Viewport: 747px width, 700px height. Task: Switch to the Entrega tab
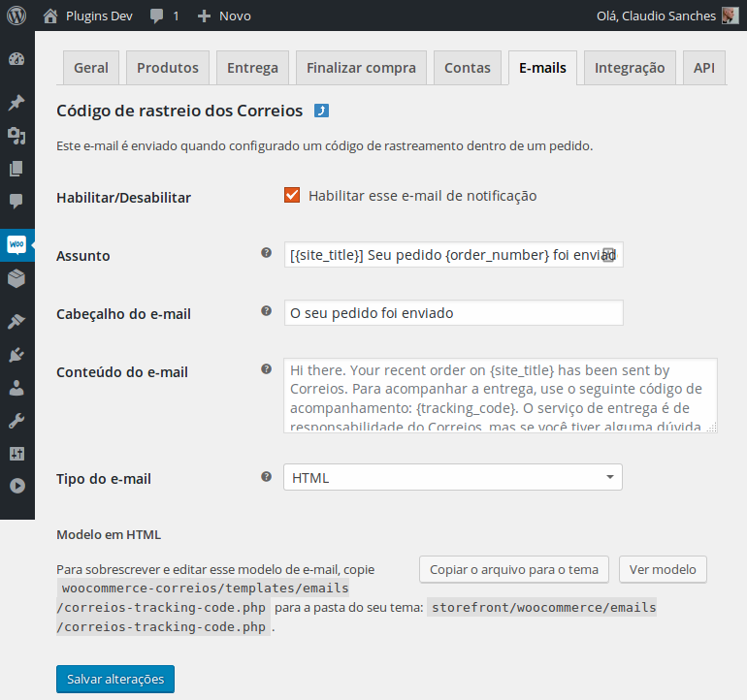252,68
